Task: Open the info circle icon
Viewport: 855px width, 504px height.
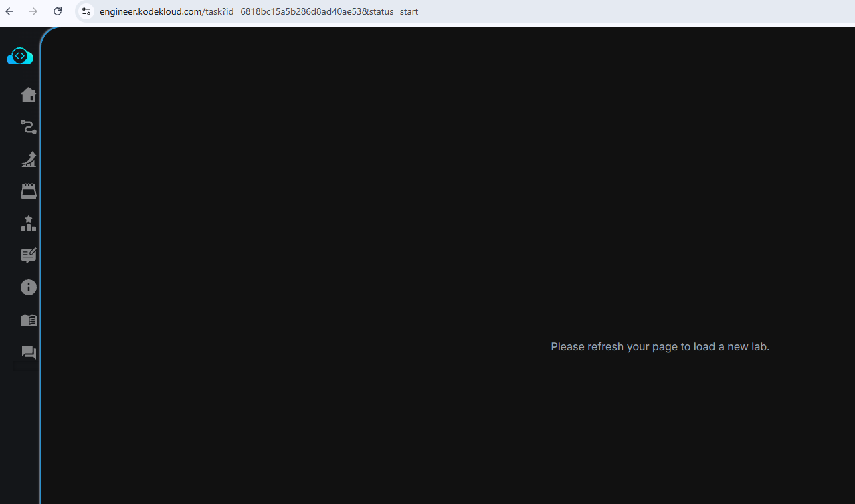Action: coord(28,287)
